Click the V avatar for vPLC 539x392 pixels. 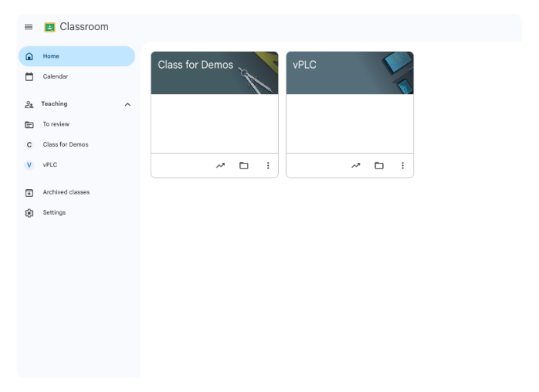click(29, 165)
